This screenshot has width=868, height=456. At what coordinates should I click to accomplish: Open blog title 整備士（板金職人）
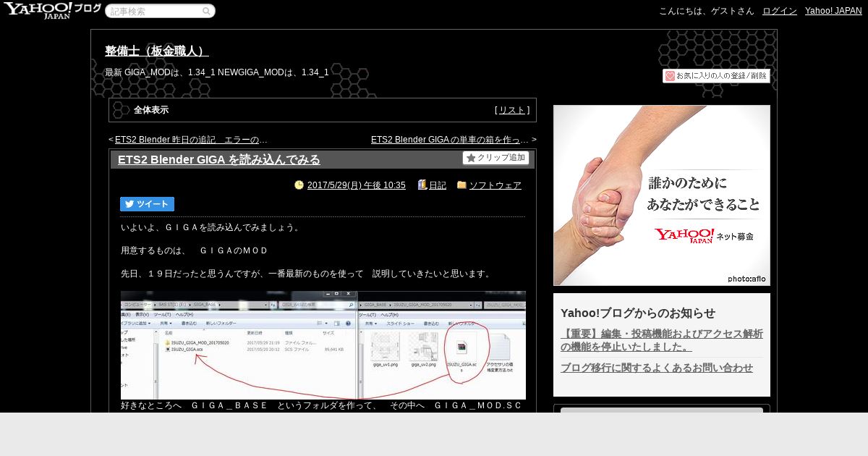[x=157, y=51]
